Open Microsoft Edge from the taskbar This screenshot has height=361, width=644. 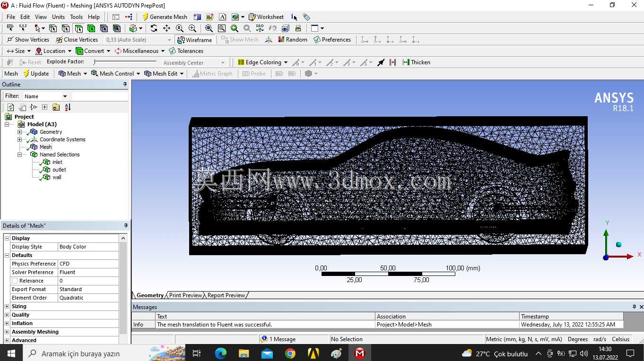point(221,353)
